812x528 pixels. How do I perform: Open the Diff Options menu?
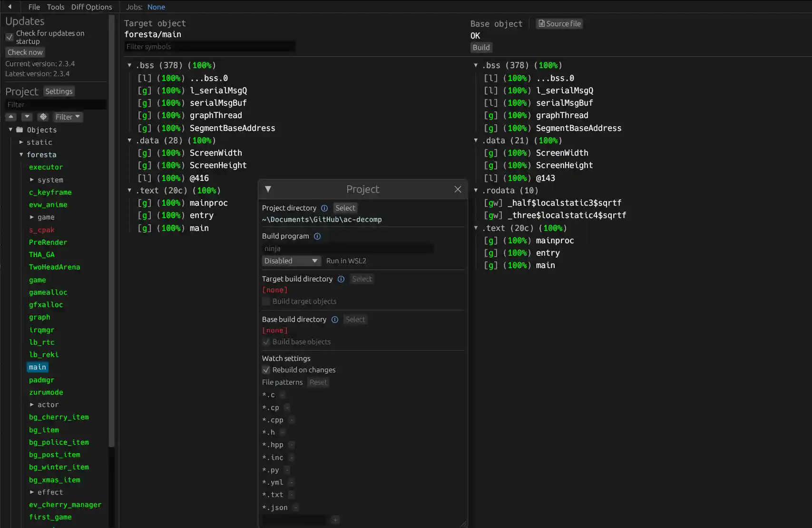point(91,7)
